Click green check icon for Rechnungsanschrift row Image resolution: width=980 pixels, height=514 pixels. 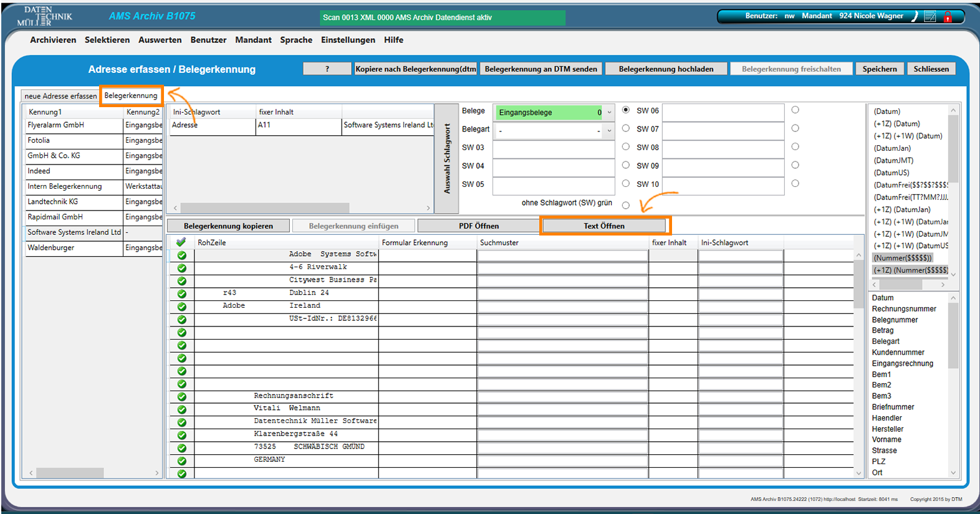pyautogui.click(x=181, y=396)
